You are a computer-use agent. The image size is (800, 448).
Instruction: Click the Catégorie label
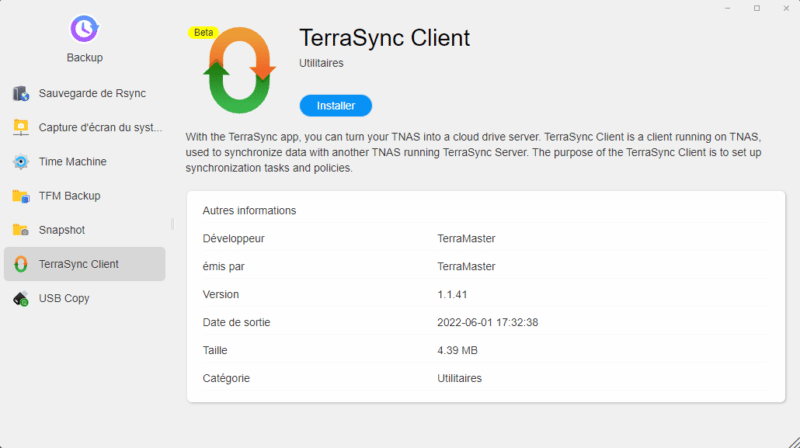(226, 379)
